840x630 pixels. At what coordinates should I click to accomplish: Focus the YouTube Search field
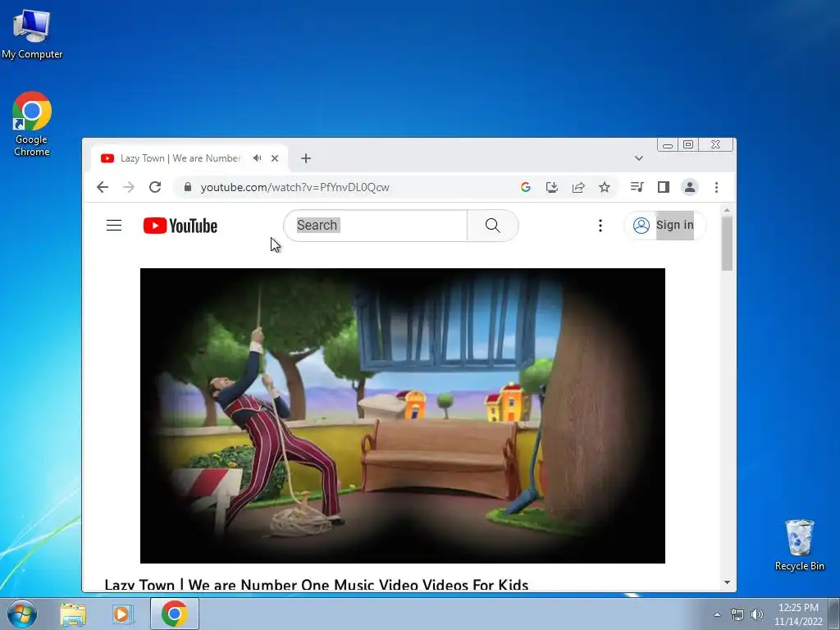click(375, 226)
